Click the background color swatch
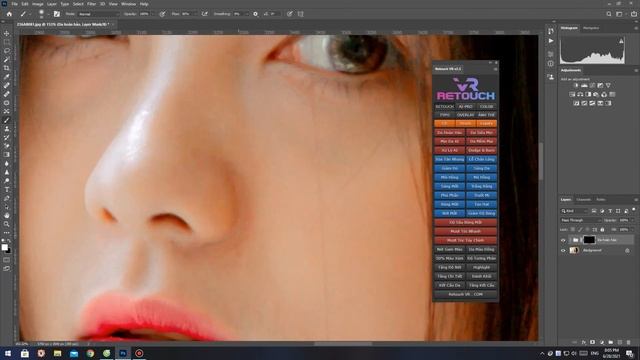 tap(9, 251)
